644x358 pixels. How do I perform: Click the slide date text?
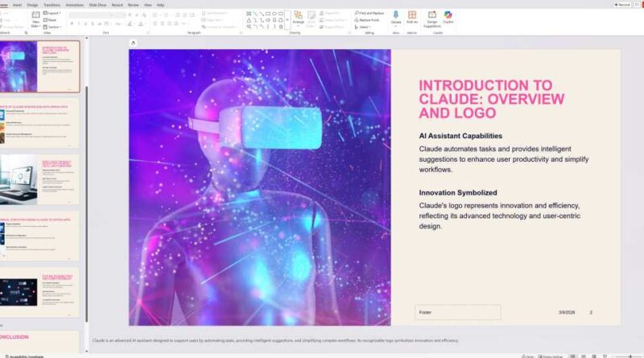567,312
